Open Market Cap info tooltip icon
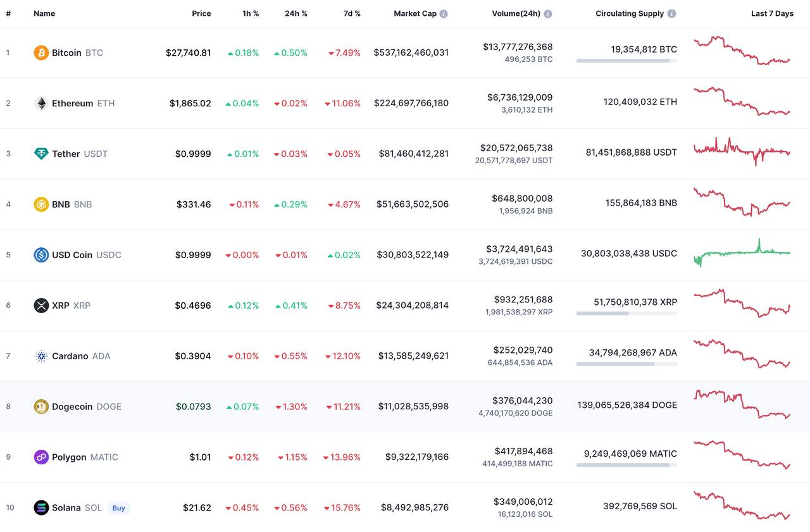The width and height of the screenshot is (810, 532). [x=444, y=14]
